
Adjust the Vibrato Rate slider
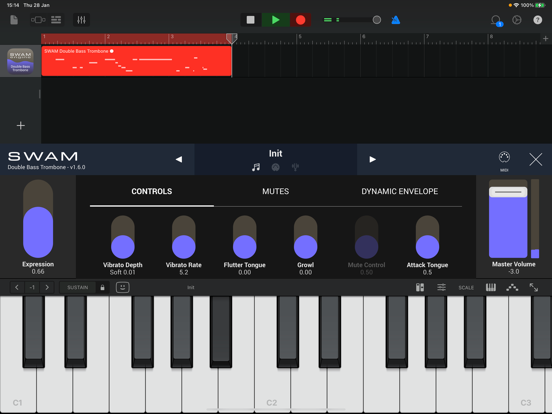pyautogui.click(x=183, y=237)
